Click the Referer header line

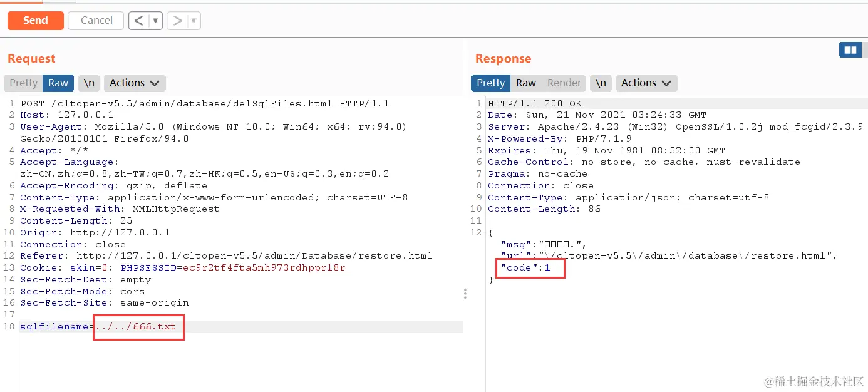tap(226, 256)
